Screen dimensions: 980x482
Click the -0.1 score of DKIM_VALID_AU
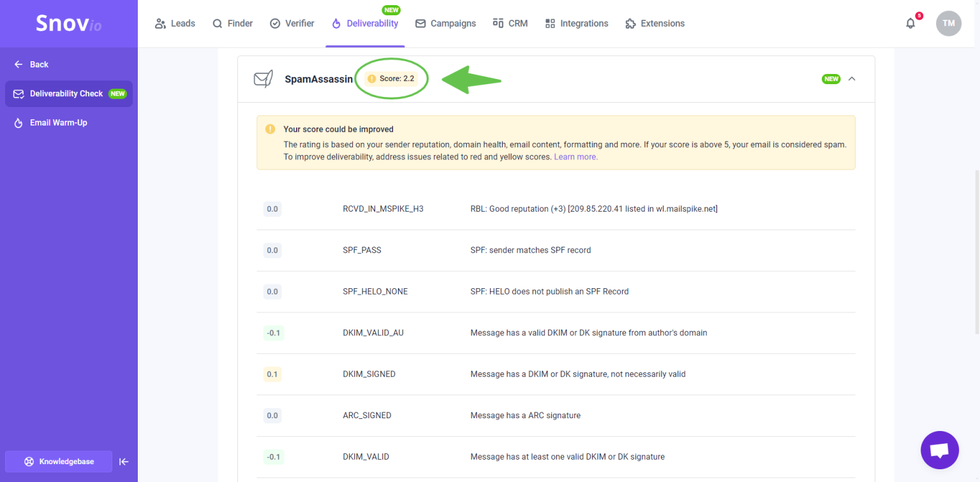(273, 333)
